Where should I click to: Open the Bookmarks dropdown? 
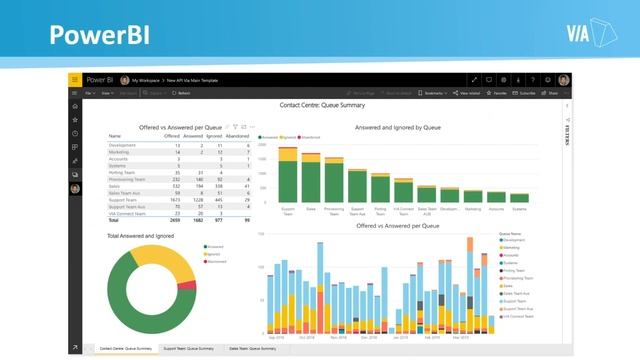[x=433, y=93]
